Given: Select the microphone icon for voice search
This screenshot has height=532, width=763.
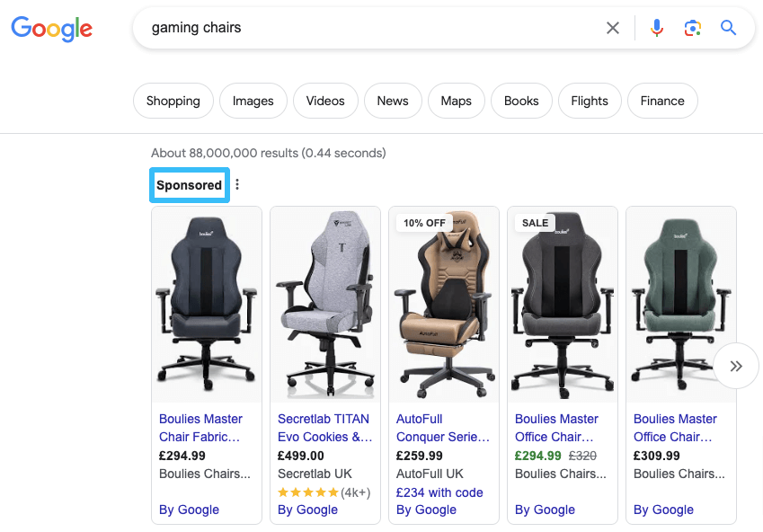Looking at the screenshot, I should (656, 28).
